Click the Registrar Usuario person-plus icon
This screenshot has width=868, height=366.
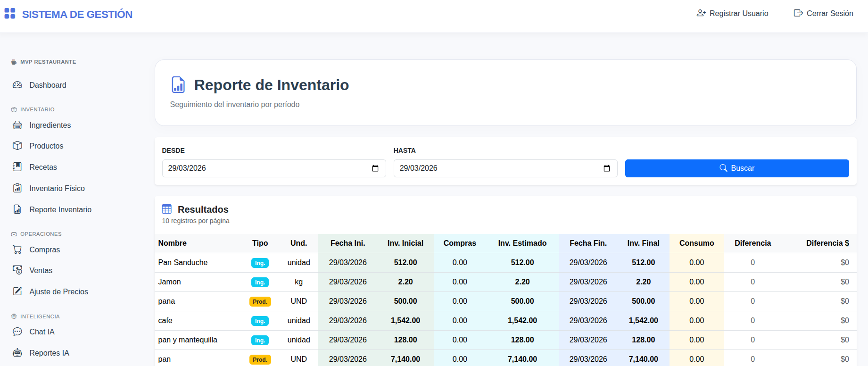(701, 13)
